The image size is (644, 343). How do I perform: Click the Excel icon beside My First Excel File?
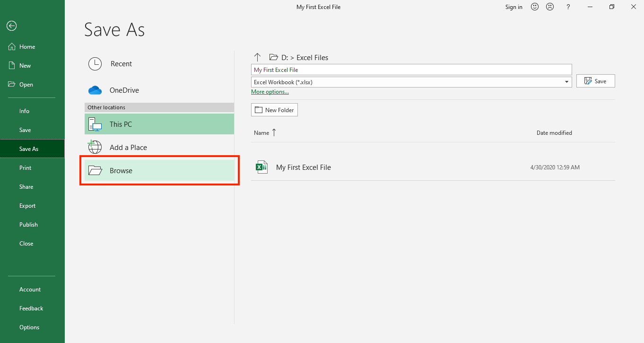(x=261, y=167)
